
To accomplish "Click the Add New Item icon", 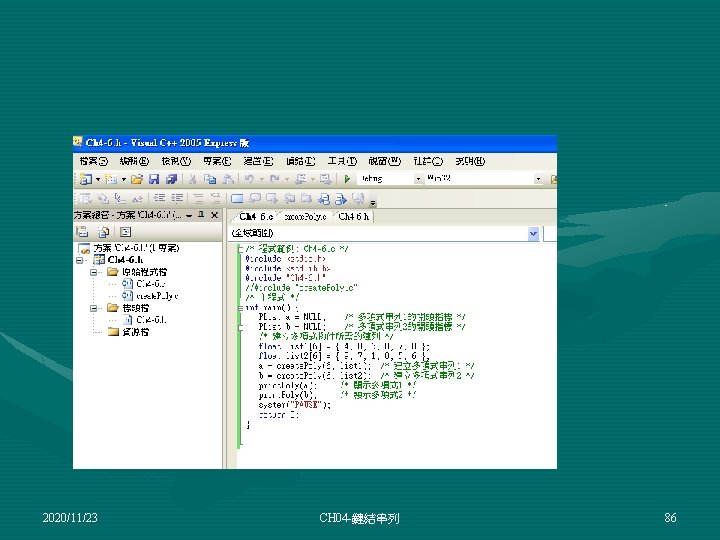I will click(111, 179).
